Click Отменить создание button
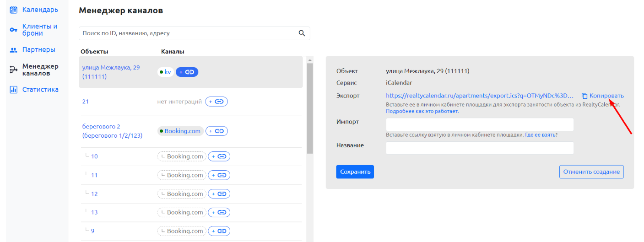Screen dimensions: 644x242 click(x=591, y=172)
